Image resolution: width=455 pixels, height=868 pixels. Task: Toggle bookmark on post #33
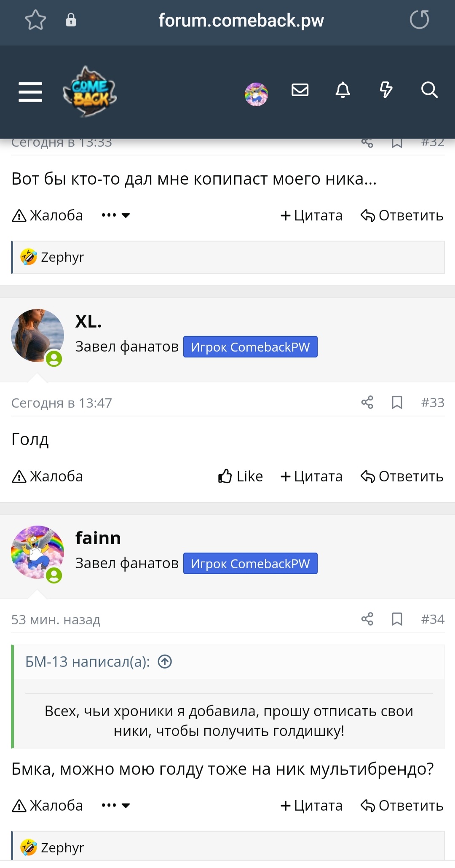click(397, 402)
